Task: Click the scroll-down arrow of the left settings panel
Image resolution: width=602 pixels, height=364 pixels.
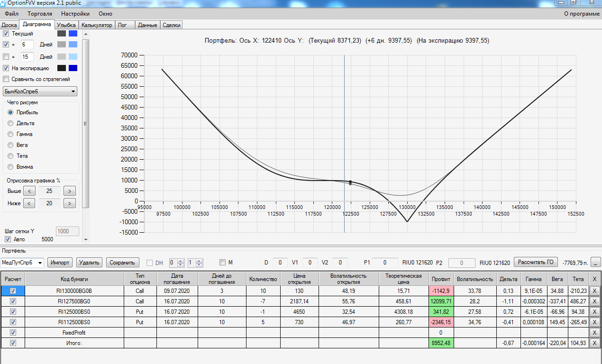Action: tap(86, 239)
